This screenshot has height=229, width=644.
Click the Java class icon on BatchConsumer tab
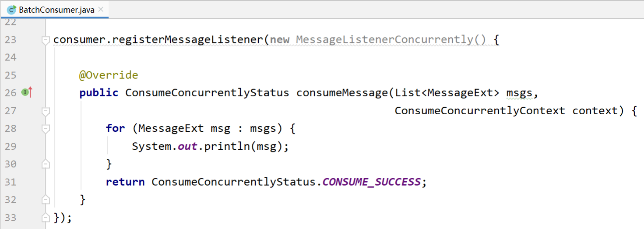click(x=12, y=10)
